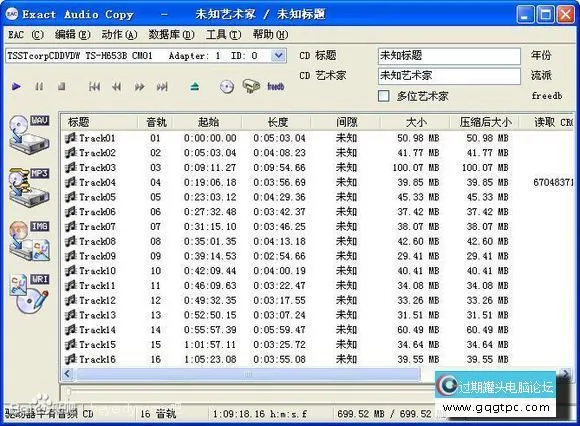Image resolution: width=580 pixels, height=426 pixels.
Task: Open the 帮助 (H) menu
Action: click(270, 35)
